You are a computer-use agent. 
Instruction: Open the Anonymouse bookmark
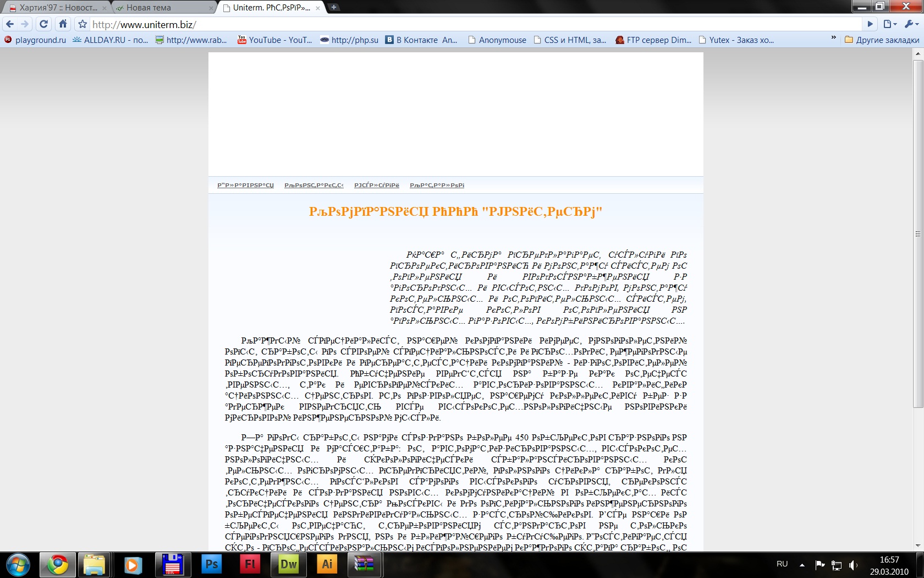point(497,40)
